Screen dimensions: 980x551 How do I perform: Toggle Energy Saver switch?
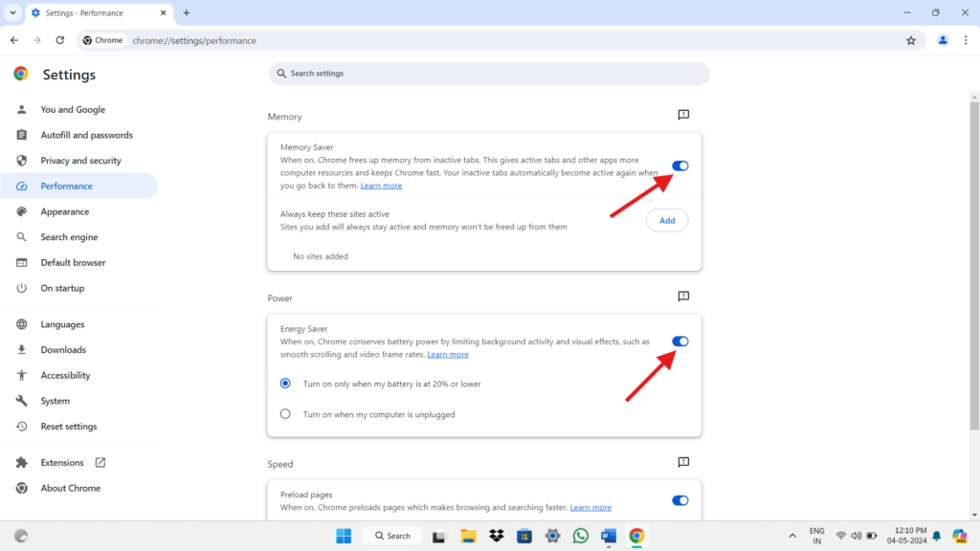click(x=680, y=342)
